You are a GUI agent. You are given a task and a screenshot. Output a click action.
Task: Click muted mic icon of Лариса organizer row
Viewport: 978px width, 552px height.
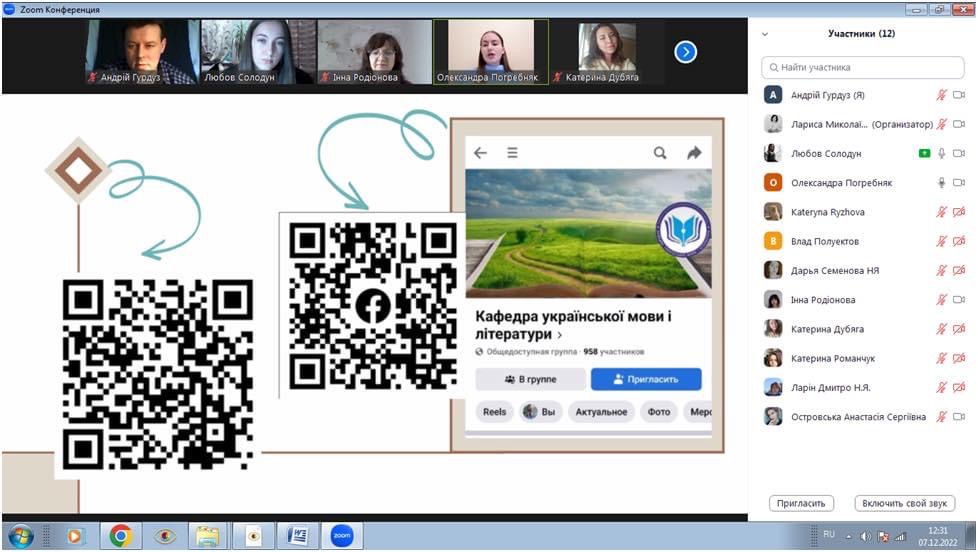click(x=941, y=124)
